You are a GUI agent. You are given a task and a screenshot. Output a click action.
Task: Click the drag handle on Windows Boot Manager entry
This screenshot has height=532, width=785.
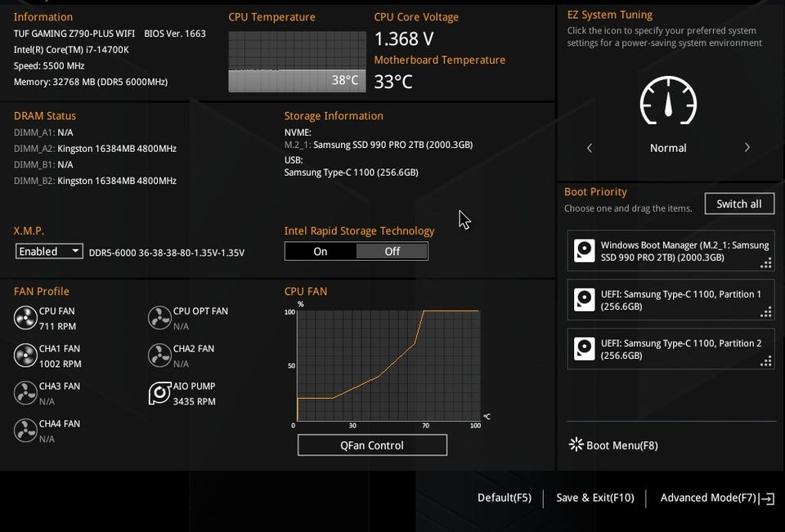pyautogui.click(x=766, y=263)
